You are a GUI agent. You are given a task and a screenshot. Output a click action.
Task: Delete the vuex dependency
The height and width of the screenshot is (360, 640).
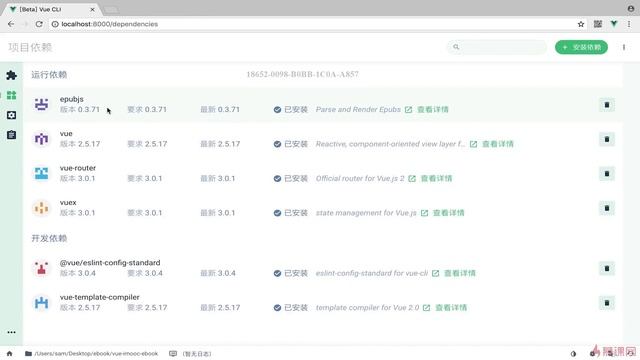[607, 208]
